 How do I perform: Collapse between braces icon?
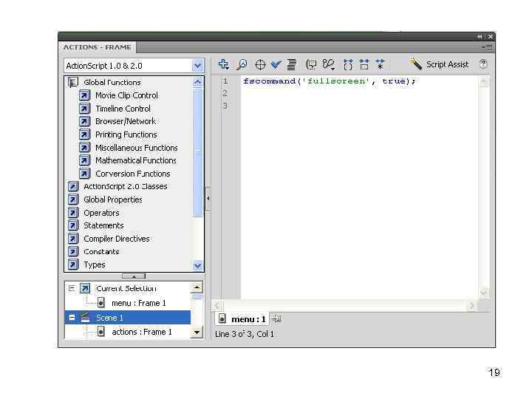pyautogui.click(x=348, y=64)
